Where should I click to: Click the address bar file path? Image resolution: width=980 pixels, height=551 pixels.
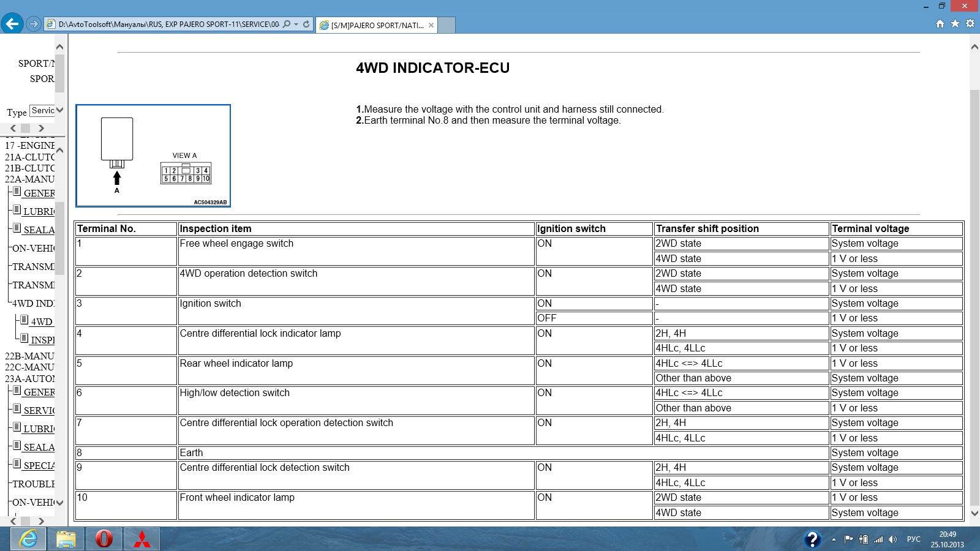pyautogui.click(x=168, y=24)
